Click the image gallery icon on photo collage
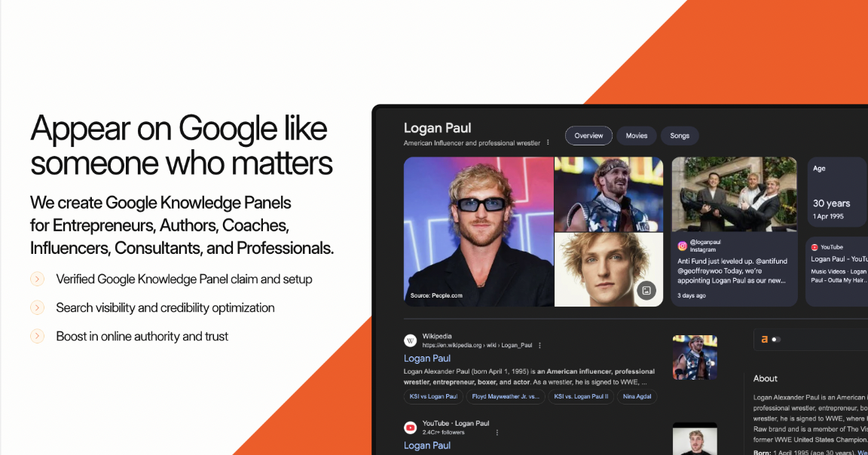 click(646, 290)
